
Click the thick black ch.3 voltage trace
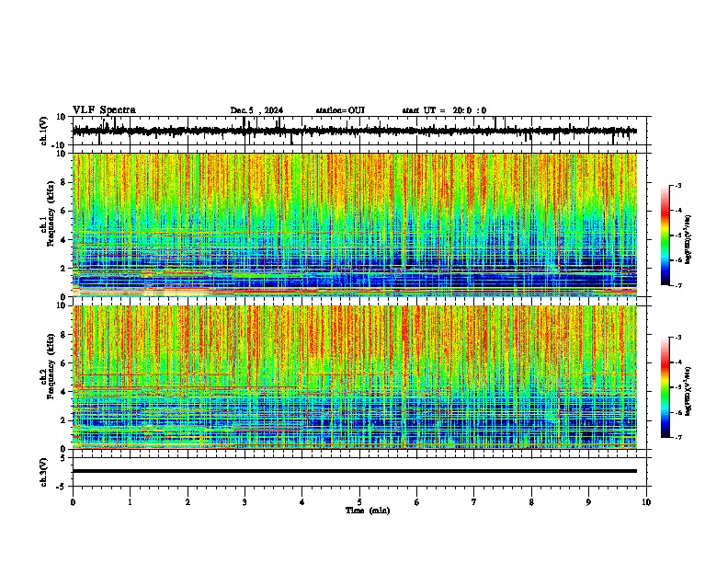[x=355, y=471]
